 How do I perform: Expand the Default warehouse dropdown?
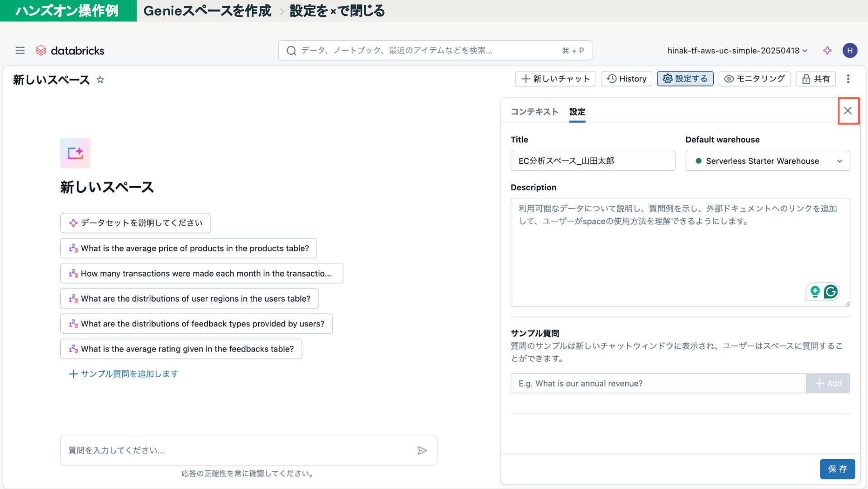tap(768, 161)
